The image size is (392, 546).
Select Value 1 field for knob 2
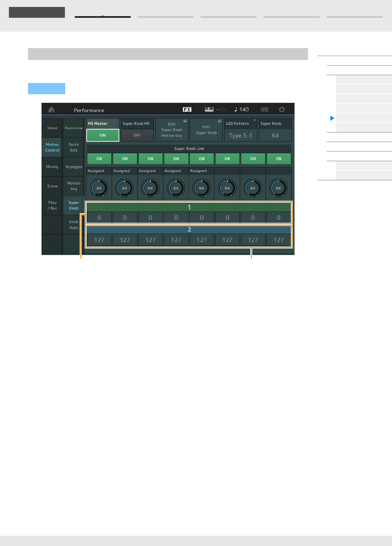click(125, 217)
